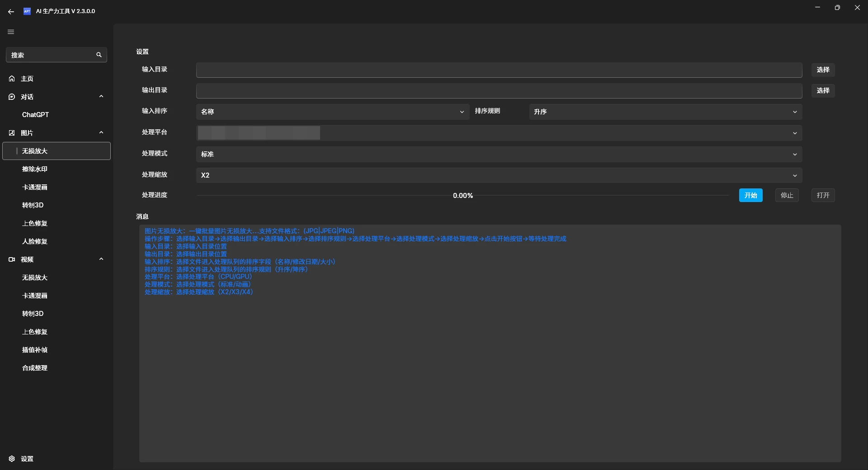Click the back arrow icon

11,11
